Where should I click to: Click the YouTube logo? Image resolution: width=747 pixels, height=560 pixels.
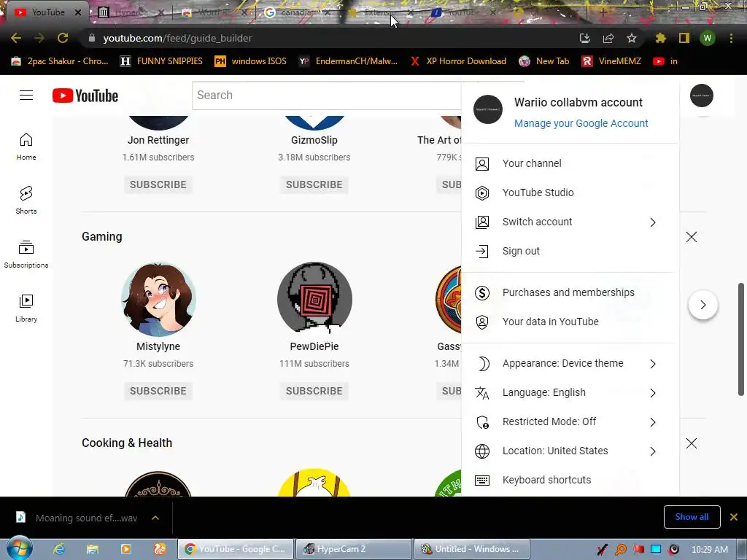(x=85, y=96)
